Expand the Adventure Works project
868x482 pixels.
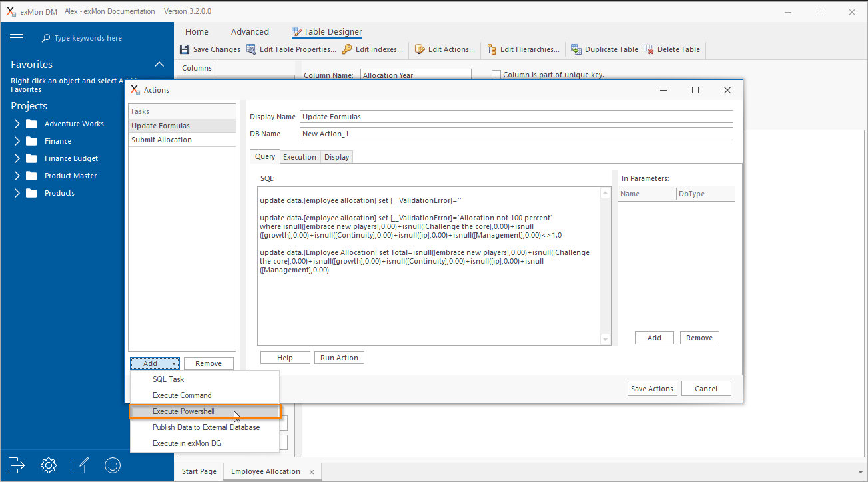[17, 124]
